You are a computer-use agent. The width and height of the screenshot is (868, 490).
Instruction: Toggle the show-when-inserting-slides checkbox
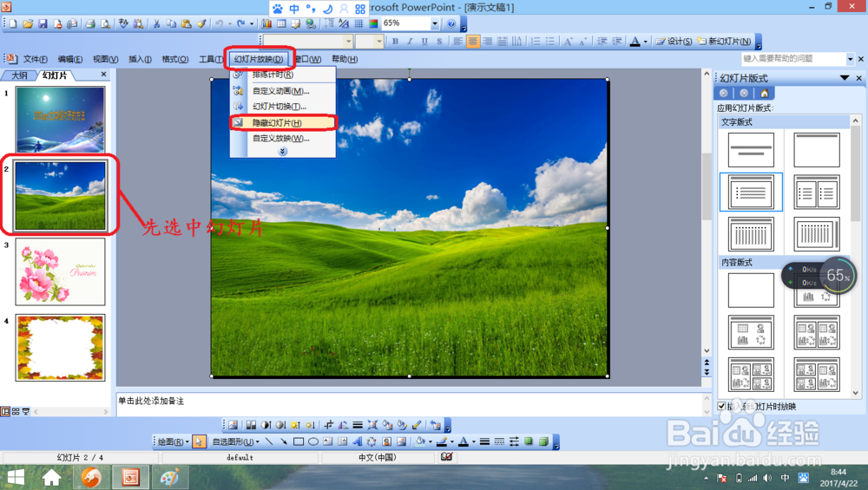click(722, 406)
